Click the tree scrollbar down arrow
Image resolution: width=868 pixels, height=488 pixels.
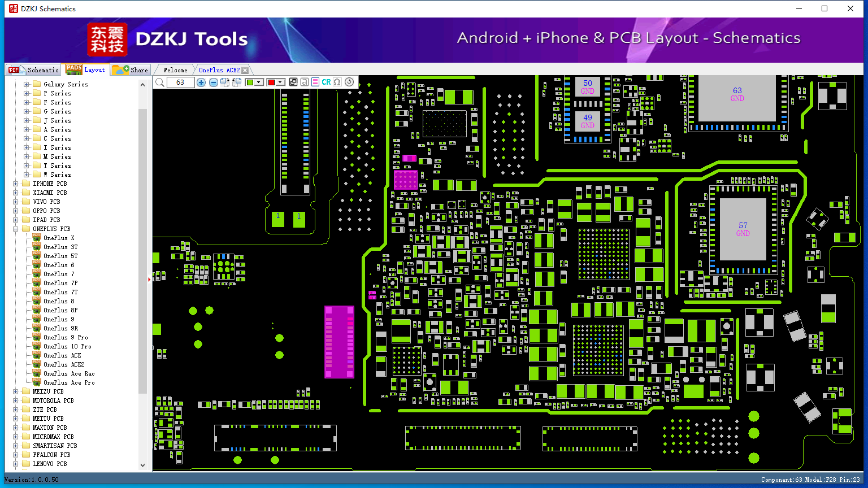[x=142, y=465]
